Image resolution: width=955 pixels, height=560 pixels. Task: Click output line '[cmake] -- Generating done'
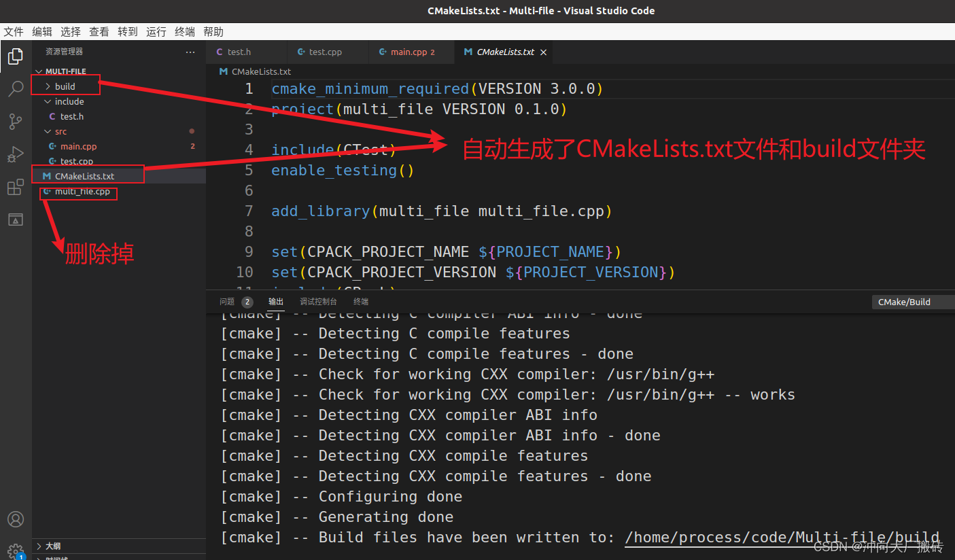coord(337,517)
